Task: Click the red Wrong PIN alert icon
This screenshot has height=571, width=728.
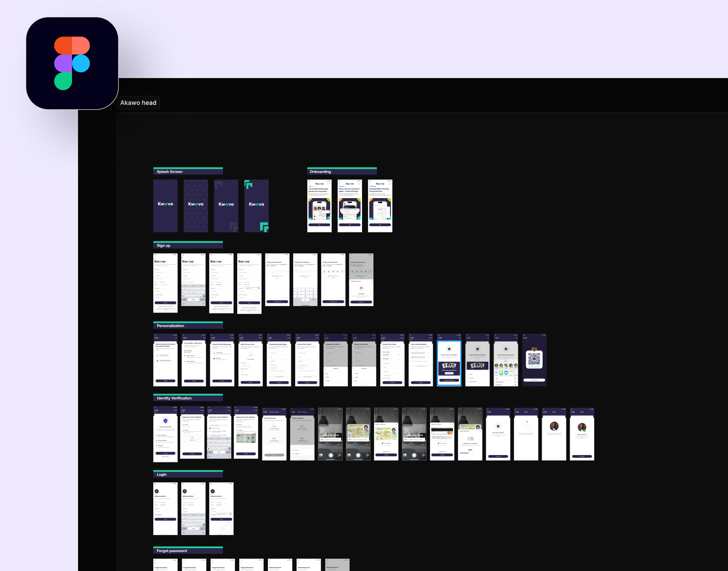Action: (361, 288)
